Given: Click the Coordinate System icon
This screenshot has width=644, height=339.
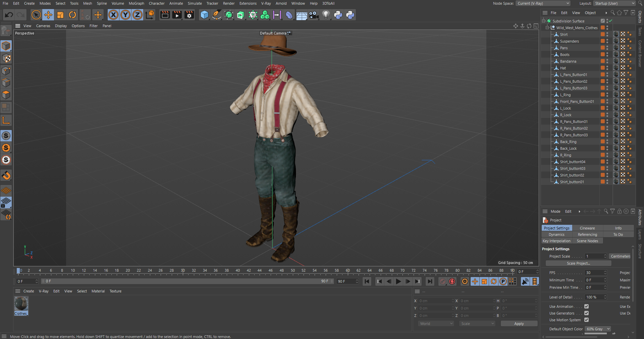Looking at the screenshot, I should [150, 15].
